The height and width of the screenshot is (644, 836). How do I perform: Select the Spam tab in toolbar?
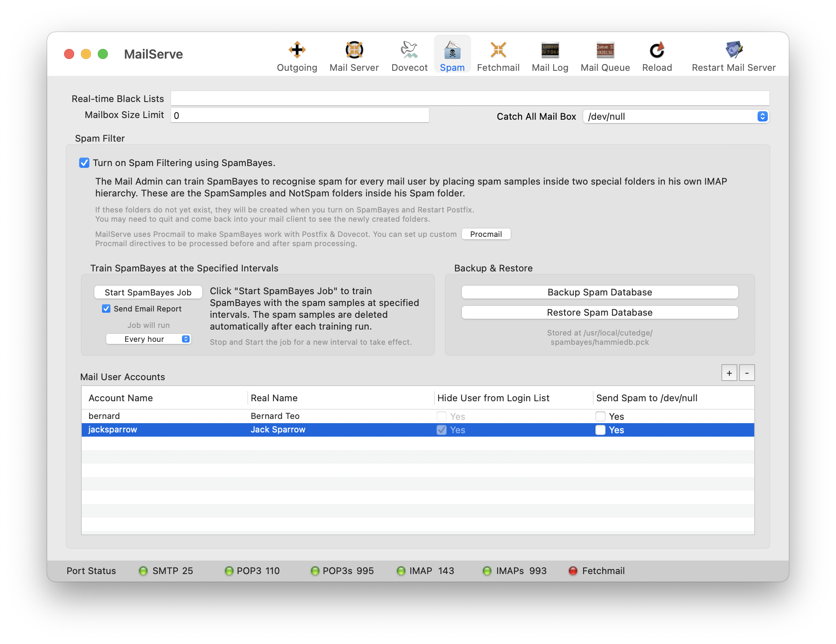452,55
